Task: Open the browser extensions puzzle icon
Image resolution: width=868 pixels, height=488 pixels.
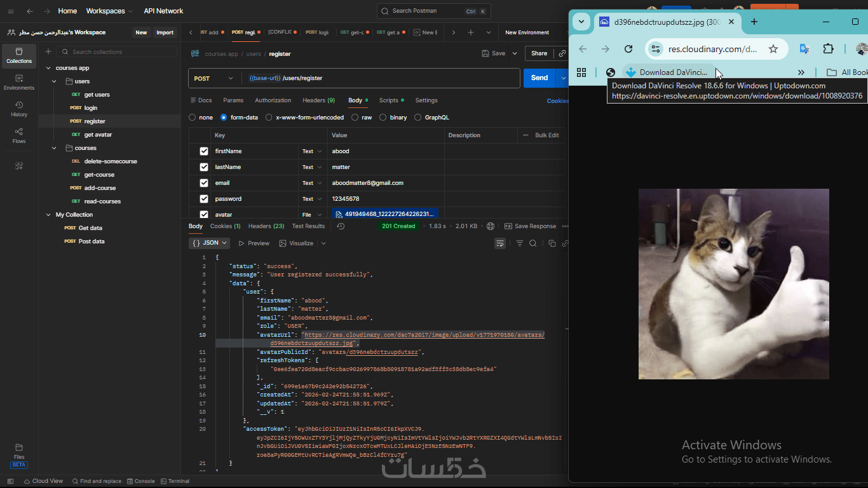Action: tap(828, 49)
